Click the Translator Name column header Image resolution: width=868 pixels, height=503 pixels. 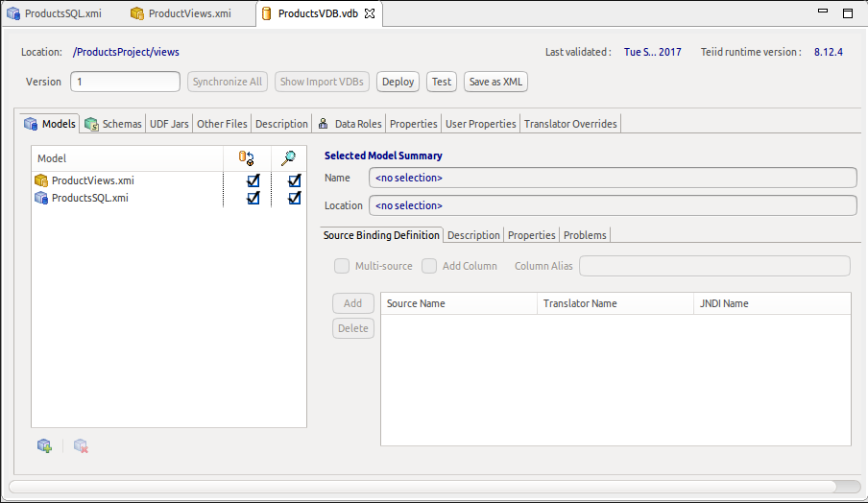[615, 303]
